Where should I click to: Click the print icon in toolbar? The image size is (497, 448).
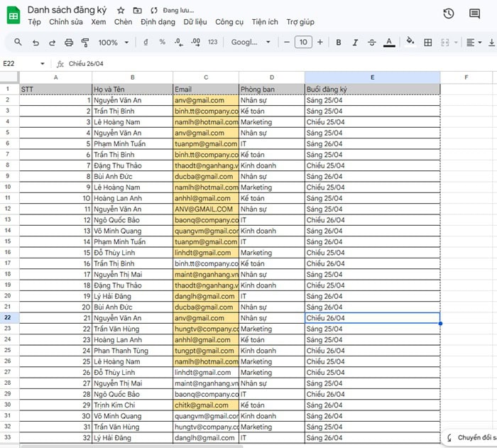click(69, 43)
